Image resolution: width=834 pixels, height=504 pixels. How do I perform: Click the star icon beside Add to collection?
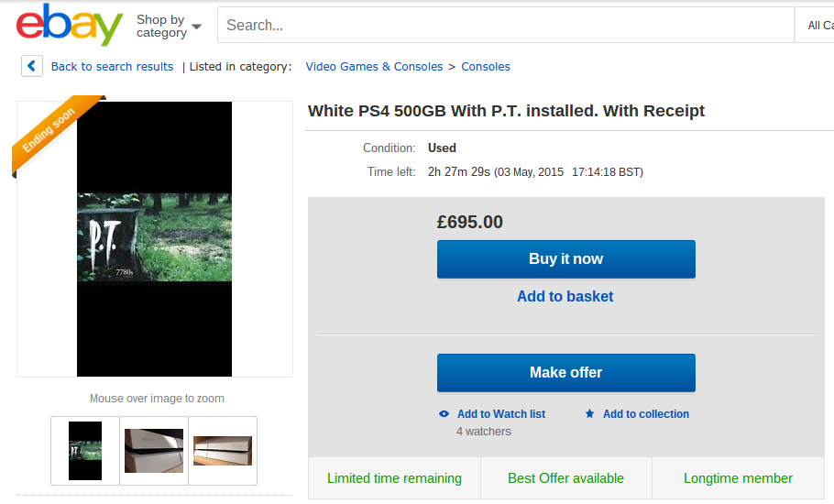[x=589, y=414]
